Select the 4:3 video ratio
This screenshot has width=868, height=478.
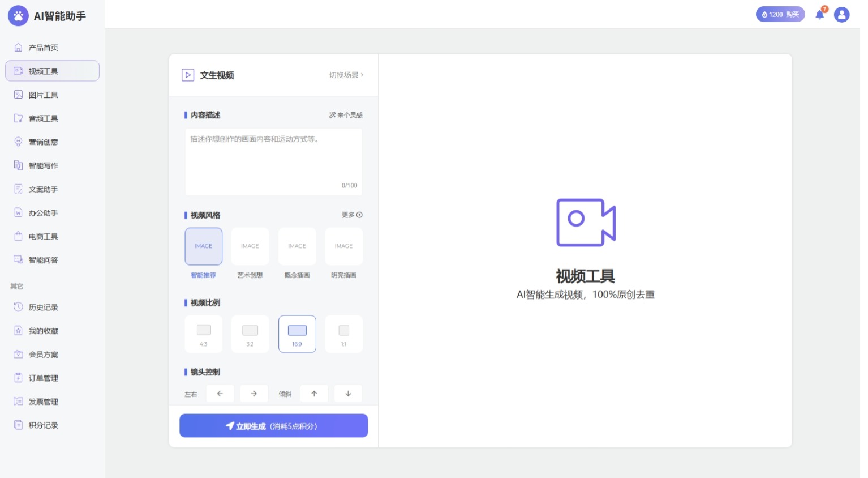pos(204,334)
